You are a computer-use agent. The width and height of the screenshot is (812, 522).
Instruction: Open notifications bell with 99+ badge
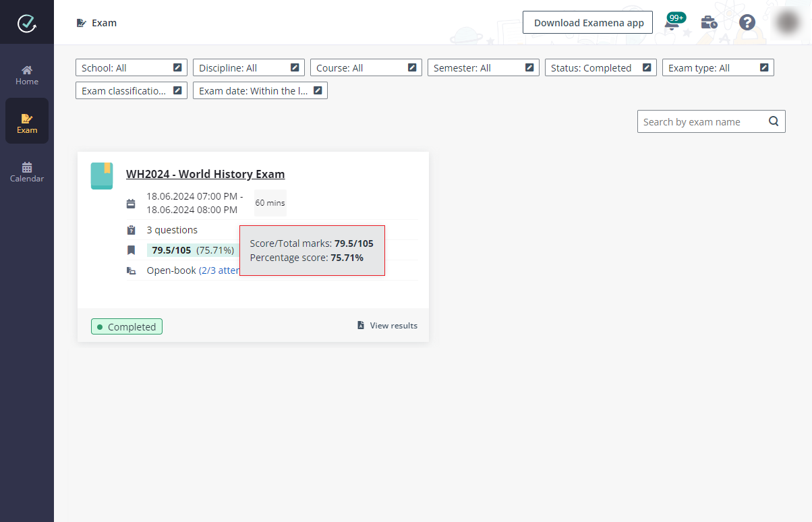[x=672, y=23]
